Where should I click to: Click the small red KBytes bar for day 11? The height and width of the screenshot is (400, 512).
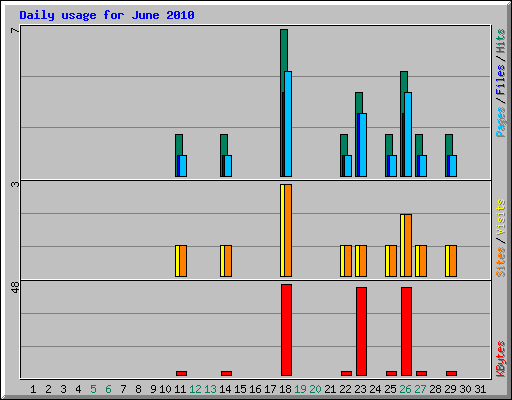point(181,373)
